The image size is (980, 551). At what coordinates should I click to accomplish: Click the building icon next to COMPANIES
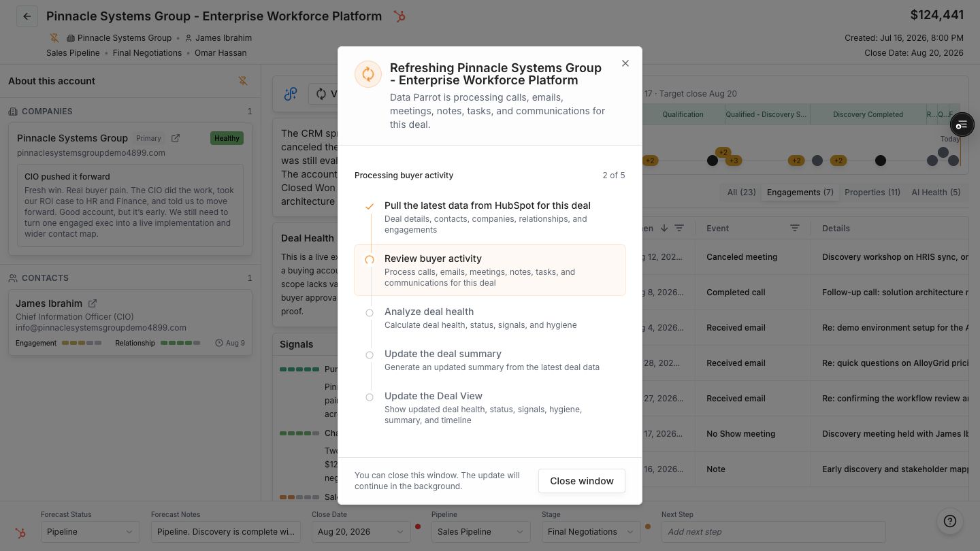[x=13, y=112]
